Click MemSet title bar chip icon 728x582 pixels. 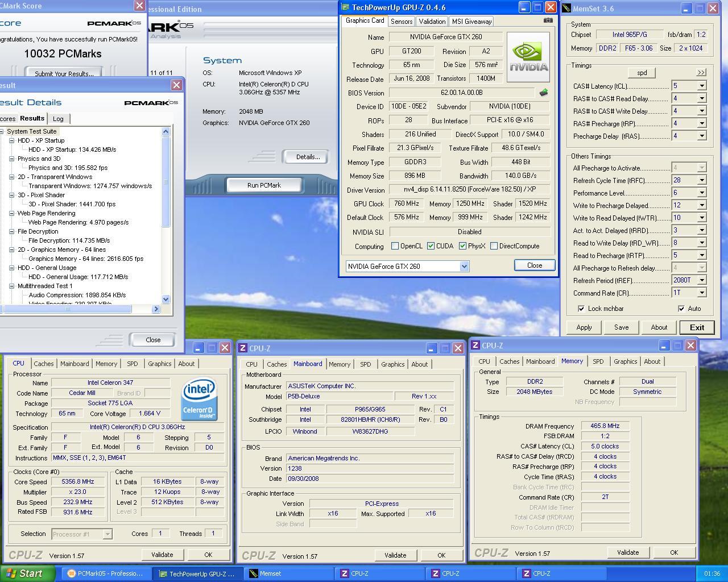(x=566, y=9)
